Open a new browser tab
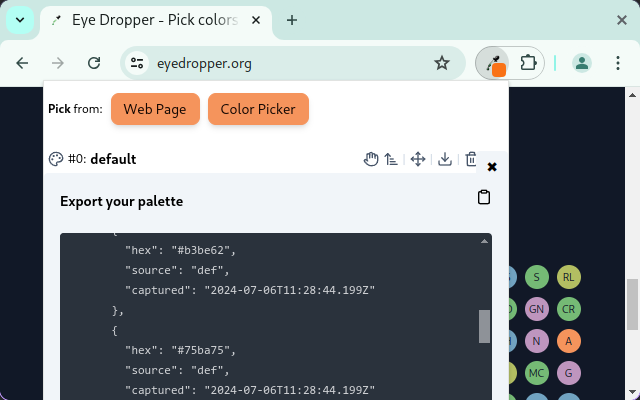The width and height of the screenshot is (640, 400). (x=292, y=20)
